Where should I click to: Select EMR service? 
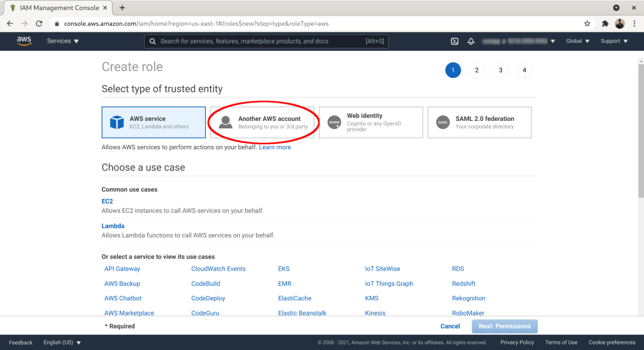285,283
